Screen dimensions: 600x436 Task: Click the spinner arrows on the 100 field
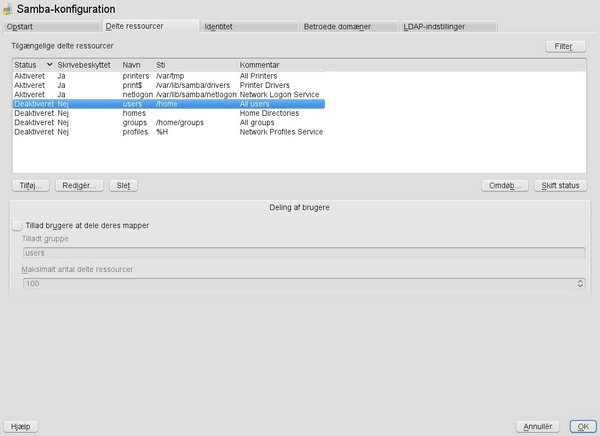pyautogui.click(x=580, y=284)
